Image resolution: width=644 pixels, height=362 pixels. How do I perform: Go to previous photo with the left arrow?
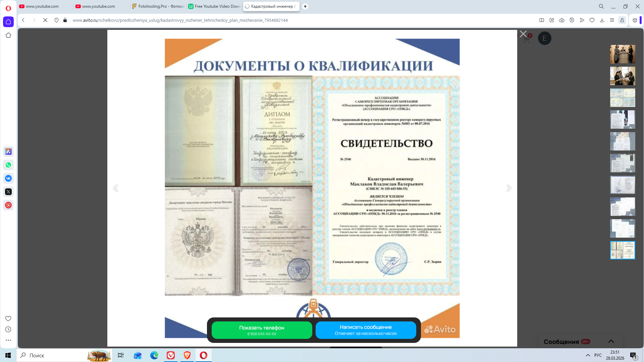click(x=116, y=188)
